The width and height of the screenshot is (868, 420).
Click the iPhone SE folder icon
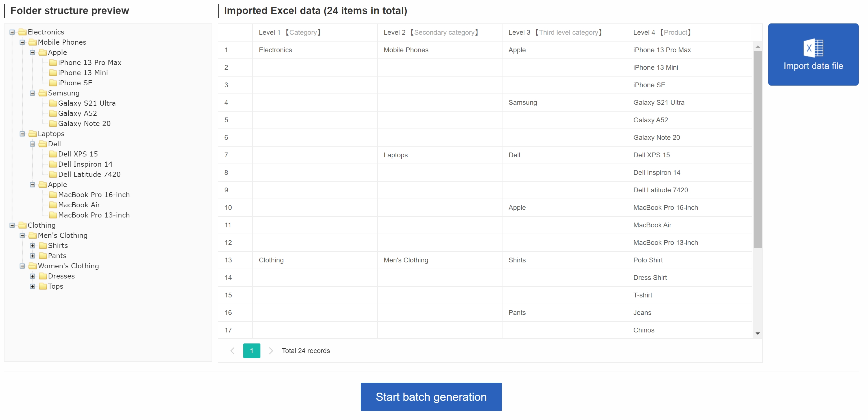pos(53,83)
